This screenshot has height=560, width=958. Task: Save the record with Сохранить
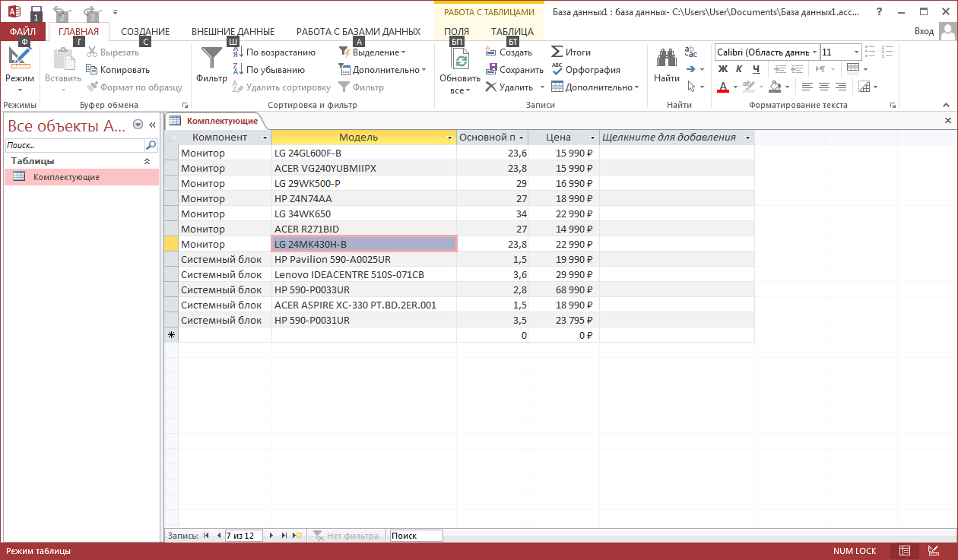(x=515, y=69)
